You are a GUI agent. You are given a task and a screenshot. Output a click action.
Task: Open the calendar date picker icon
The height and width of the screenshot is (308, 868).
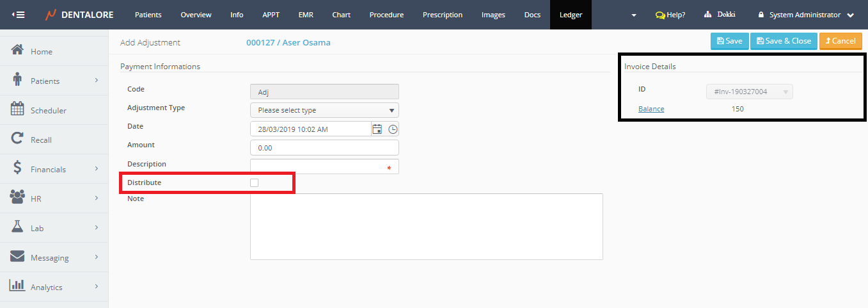click(x=377, y=129)
